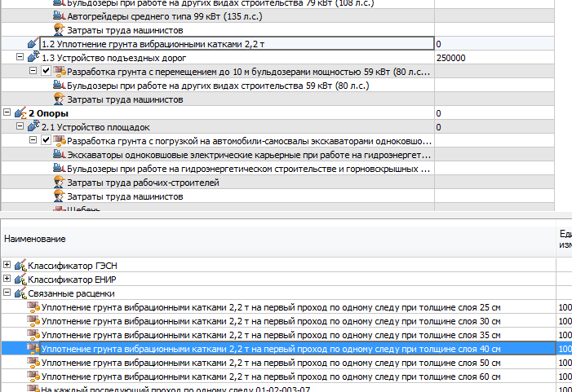Collapse 2.1 Устройство площадок
Screen dimensions: 572x392
coord(20,126)
